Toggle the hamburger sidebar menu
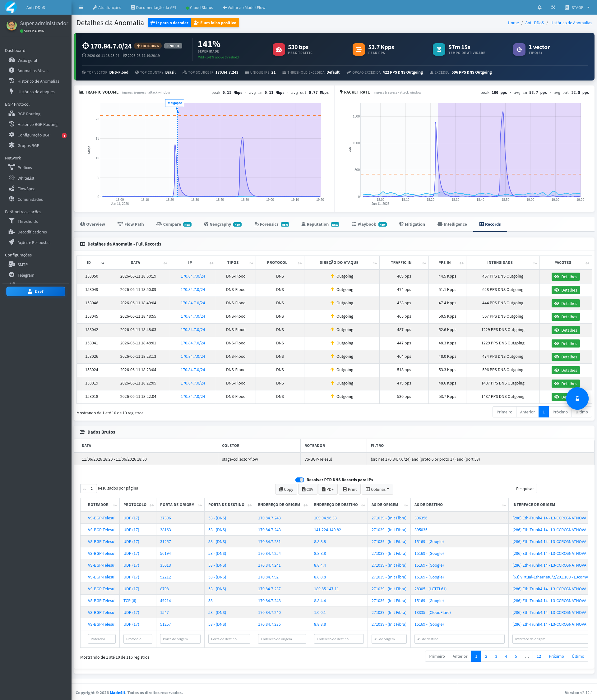597x700 pixels. coord(81,7)
